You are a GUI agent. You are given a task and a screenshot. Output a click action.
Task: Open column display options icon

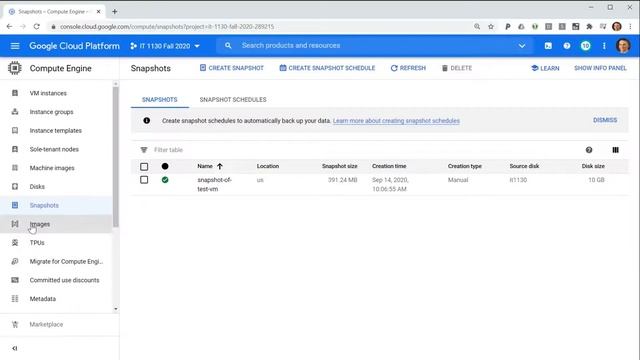pyautogui.click(x=616, y=150)
